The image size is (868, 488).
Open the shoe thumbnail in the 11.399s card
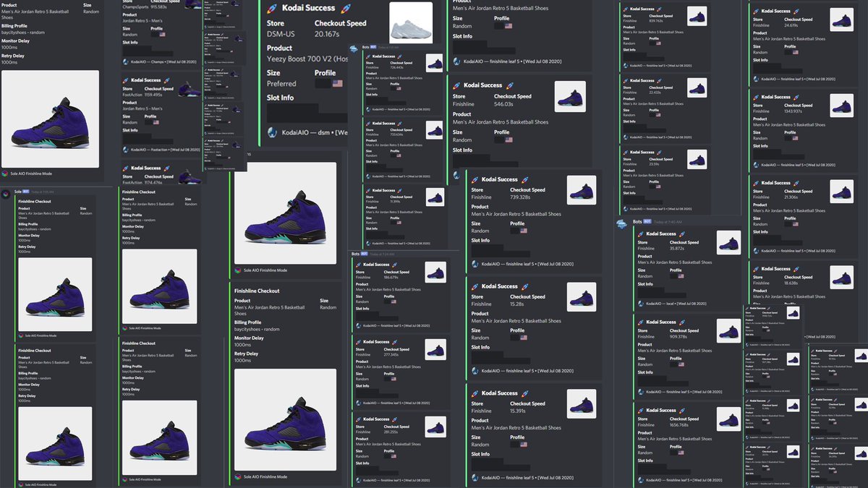(434, 197)
